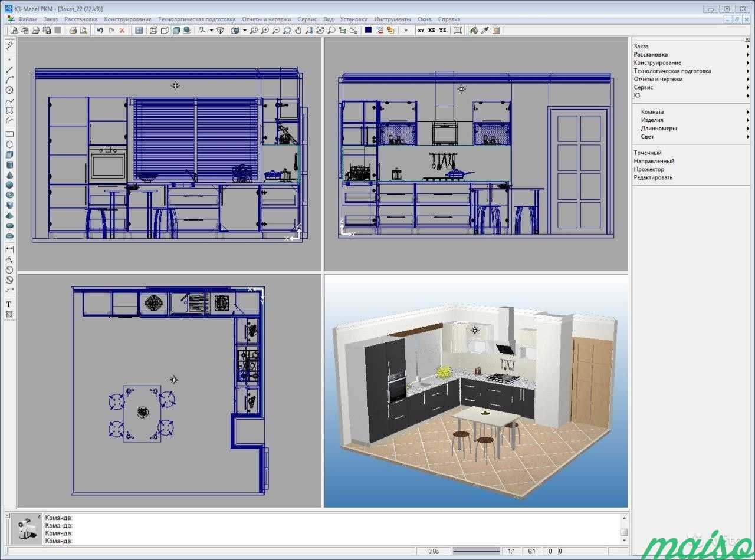
Task: Click the Направленный light option
Action: click(x=654, y=161)
